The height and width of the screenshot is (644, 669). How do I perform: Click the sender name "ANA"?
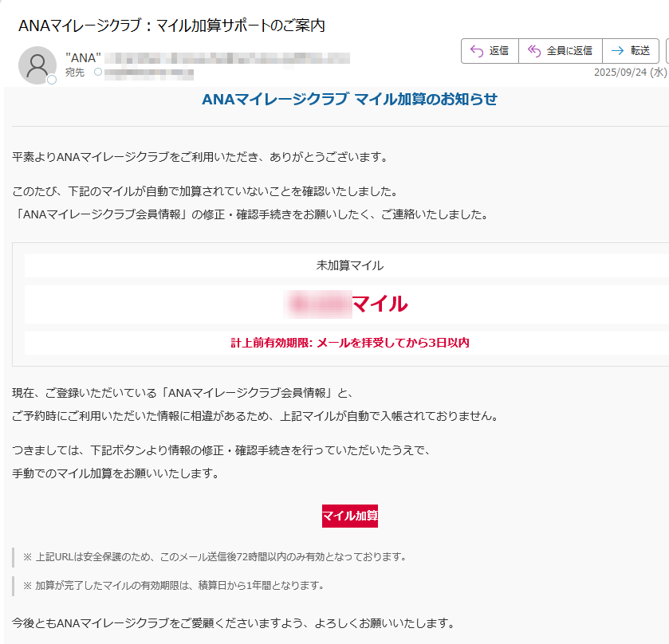pyautogui.click(x=83, y=57)
